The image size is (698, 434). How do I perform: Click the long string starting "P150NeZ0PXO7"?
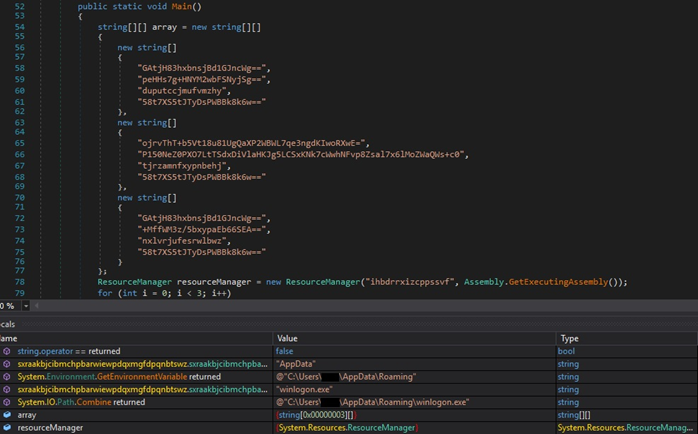pyautogui.click(x=301, y=154)
